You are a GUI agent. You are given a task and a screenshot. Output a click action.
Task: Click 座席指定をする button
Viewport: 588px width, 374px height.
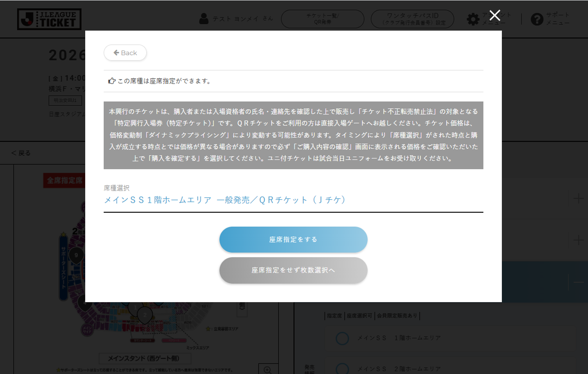[x=293, y=240]
